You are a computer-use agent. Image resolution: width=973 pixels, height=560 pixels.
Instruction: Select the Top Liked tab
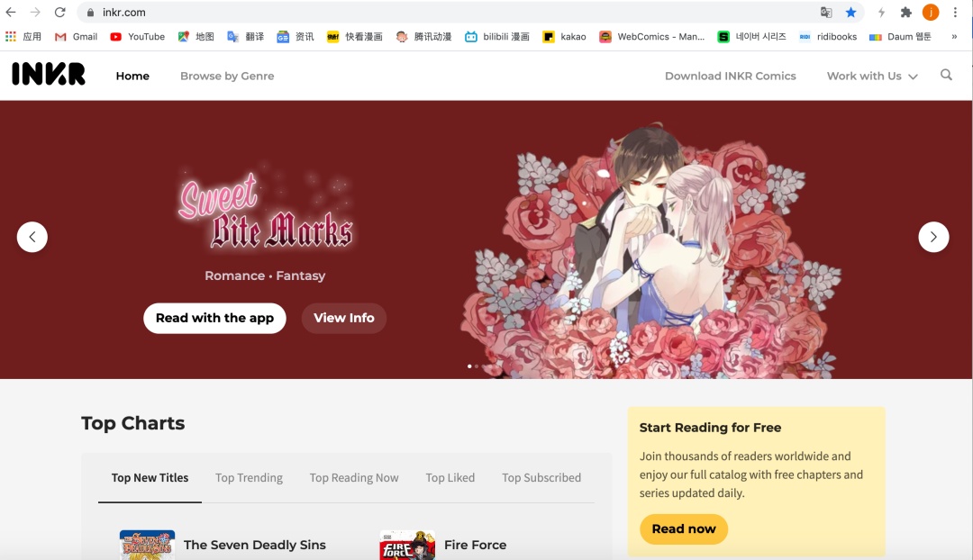[x=450, y=477]
